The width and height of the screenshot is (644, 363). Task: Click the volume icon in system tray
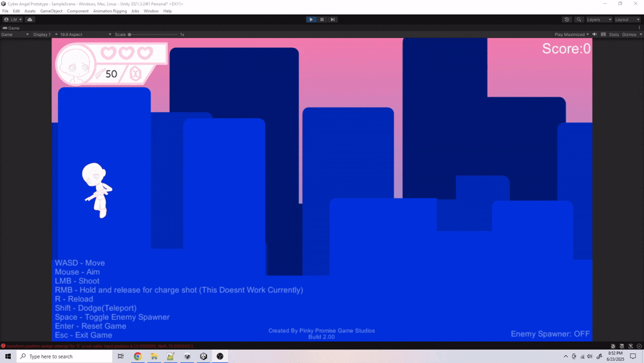click(x=590, y=357)
